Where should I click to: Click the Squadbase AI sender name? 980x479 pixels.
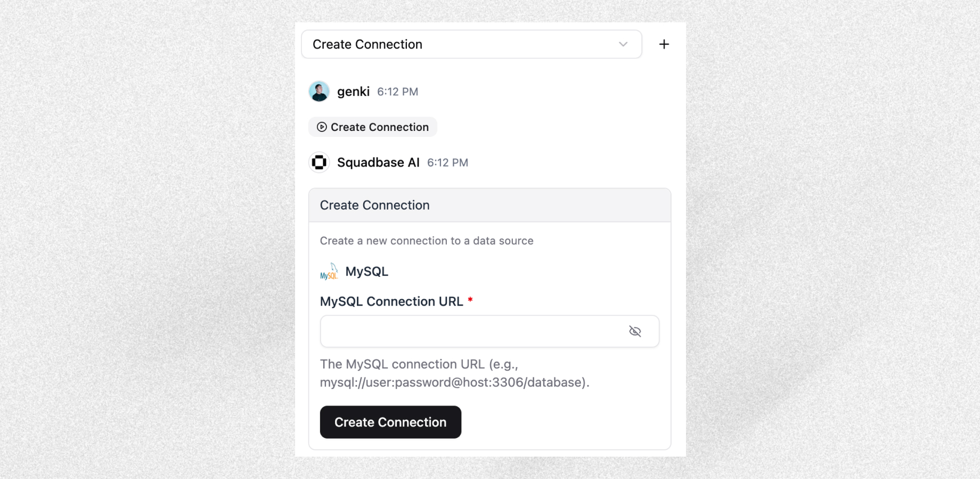pyautogui.click(x=378, y=162)
